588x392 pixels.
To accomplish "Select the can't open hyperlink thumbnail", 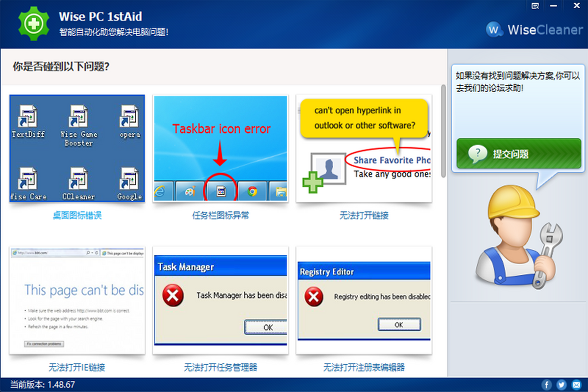I will 364,148.
